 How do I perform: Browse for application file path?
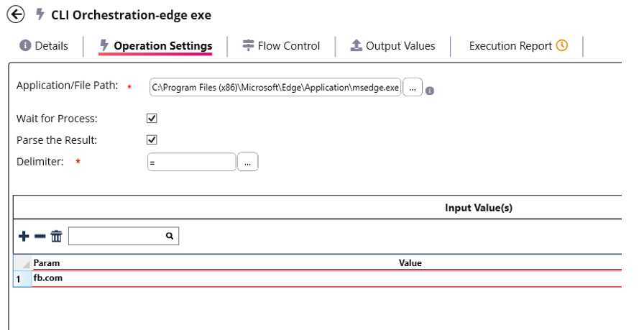click(x=413, y=87)
